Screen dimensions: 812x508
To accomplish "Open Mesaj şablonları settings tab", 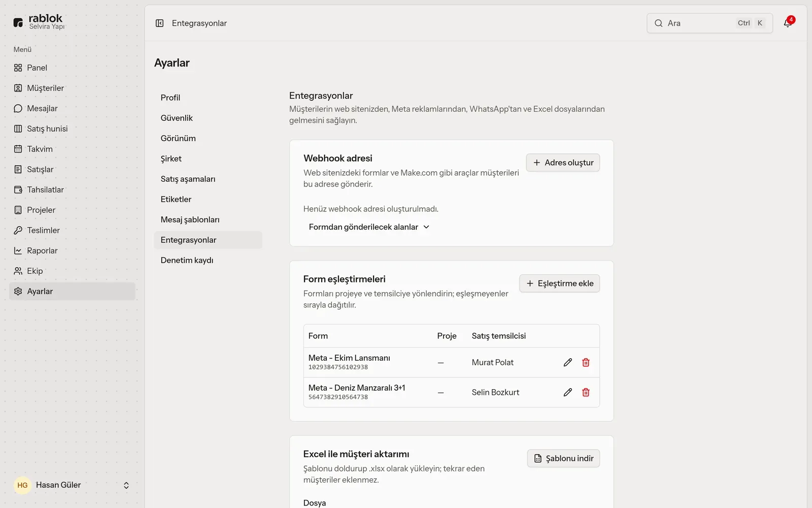I will [208, 219].
